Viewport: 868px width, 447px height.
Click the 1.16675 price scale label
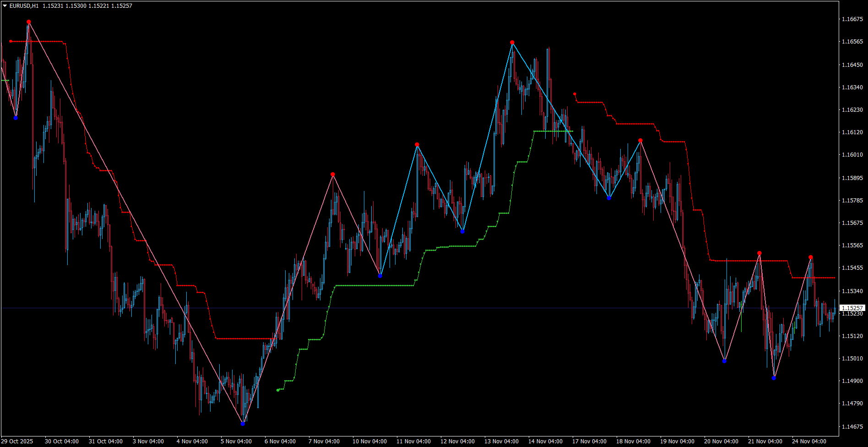click(x=852, y=19)
